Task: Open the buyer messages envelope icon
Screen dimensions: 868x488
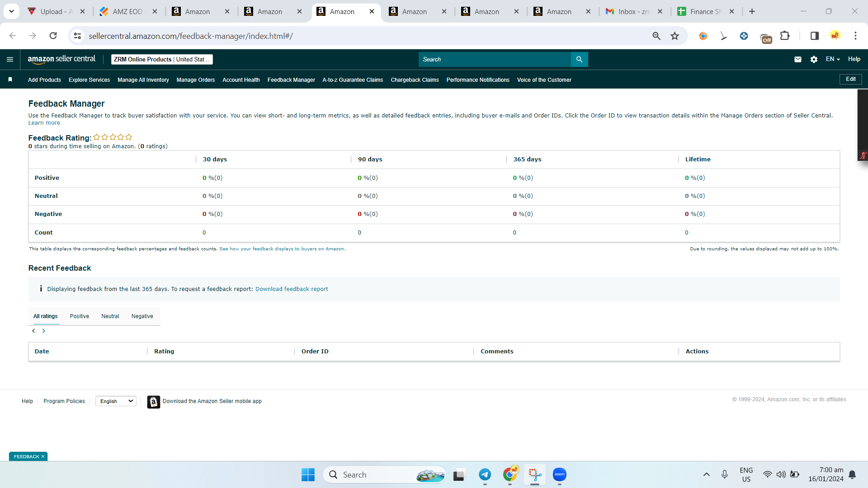Action: click(798, 59)
